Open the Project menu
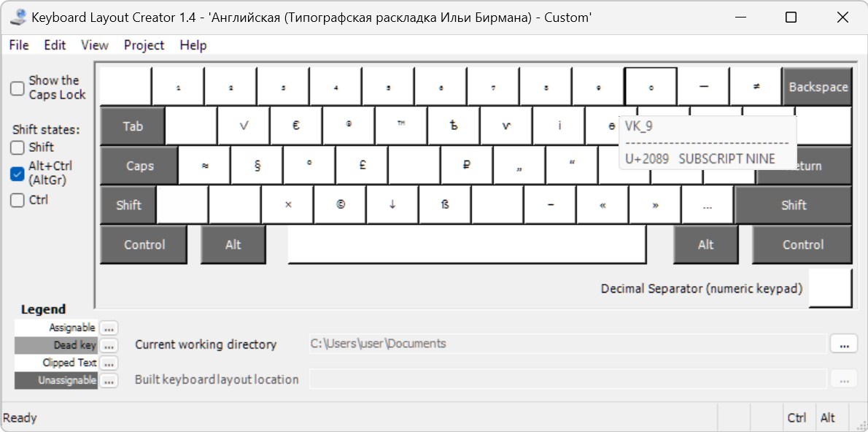Screen dimensions: 868x432 (x=144, y=45)
